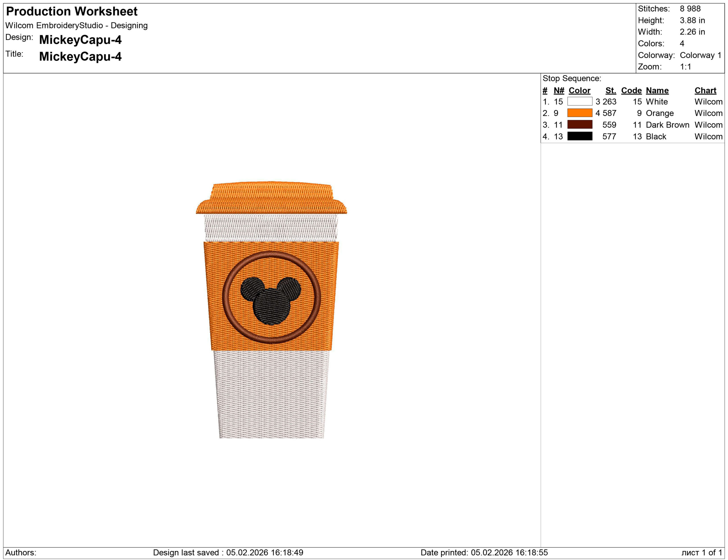Click the white color swatch

point(580,101)
